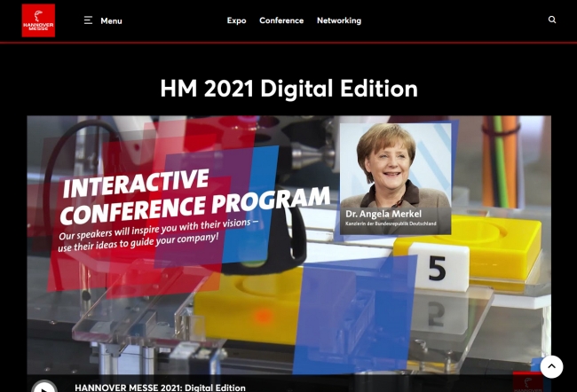Click the Hannover Messe red logo
This screenshot has height=392, width=577.
(38, 20)
